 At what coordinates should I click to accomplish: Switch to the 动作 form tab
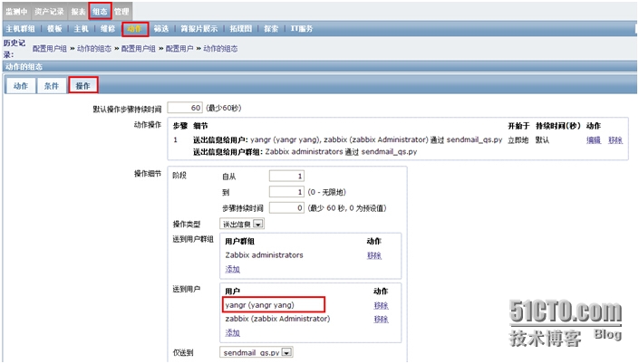click(20, 86)
